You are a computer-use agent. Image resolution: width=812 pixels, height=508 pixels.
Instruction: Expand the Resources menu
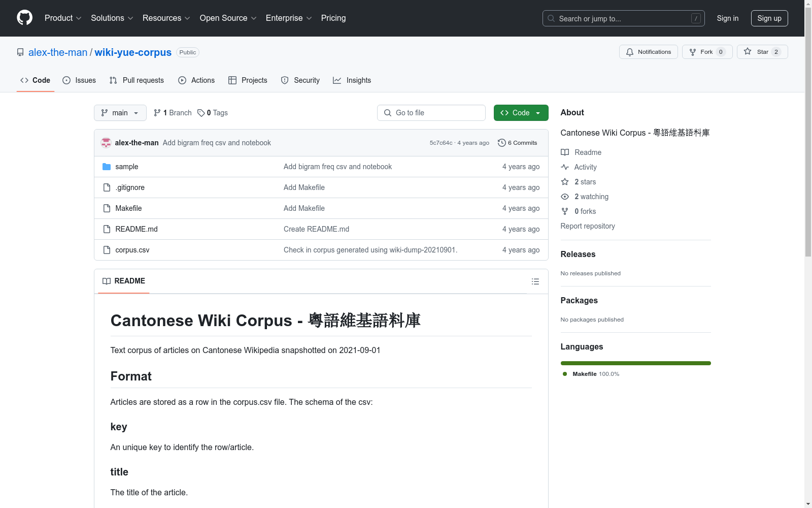(x=166, y=18)
